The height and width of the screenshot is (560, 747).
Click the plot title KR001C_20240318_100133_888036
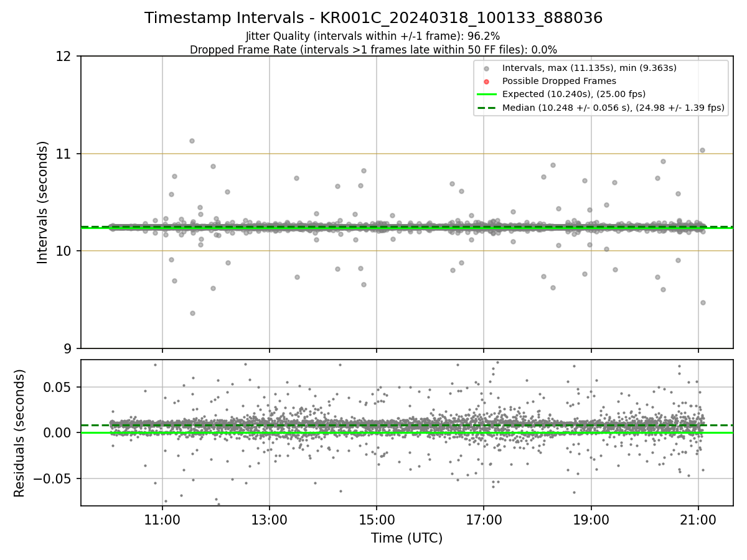coord(374,18)
